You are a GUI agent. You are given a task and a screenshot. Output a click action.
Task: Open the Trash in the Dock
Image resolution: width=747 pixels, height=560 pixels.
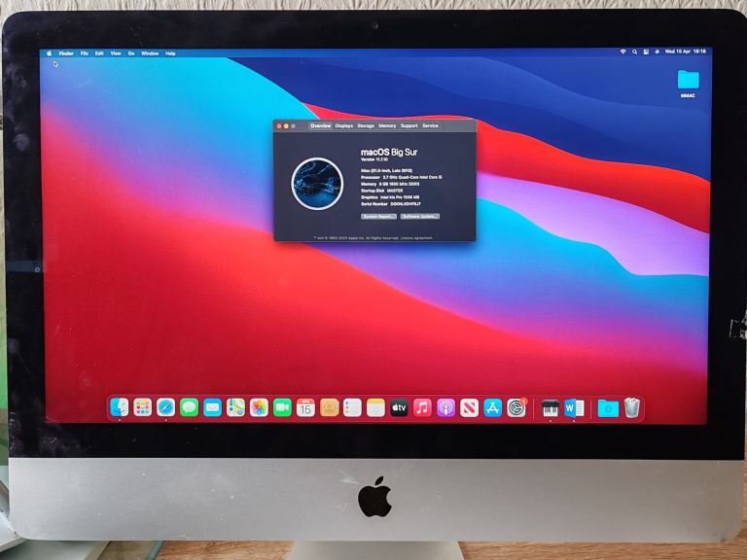click(632, 408)
